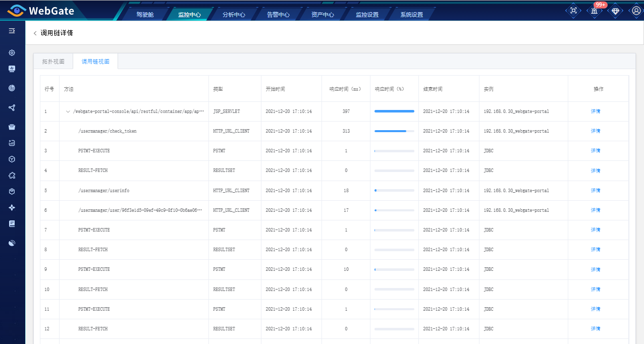This screenshot has width=644, height=344.
Task: Go back using the arrow beside 调用链详情
Action: click(x=35, y=33)
